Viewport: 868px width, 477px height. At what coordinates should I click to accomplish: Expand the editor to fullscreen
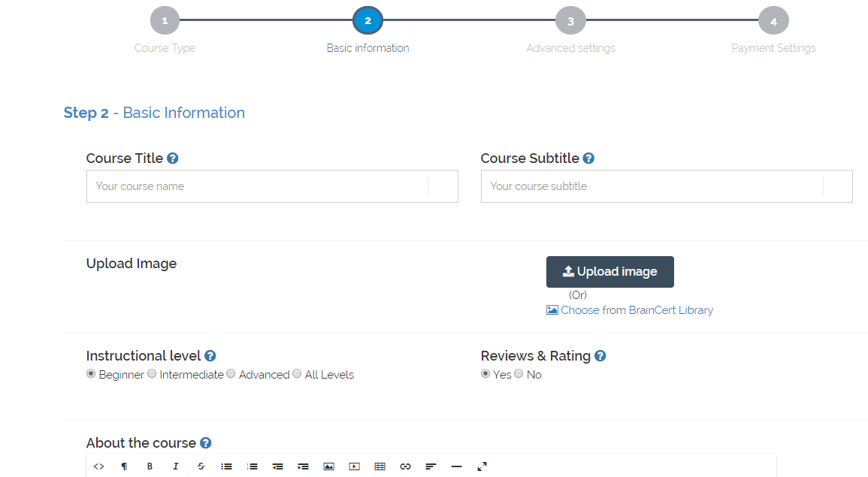tap(482, 466)
